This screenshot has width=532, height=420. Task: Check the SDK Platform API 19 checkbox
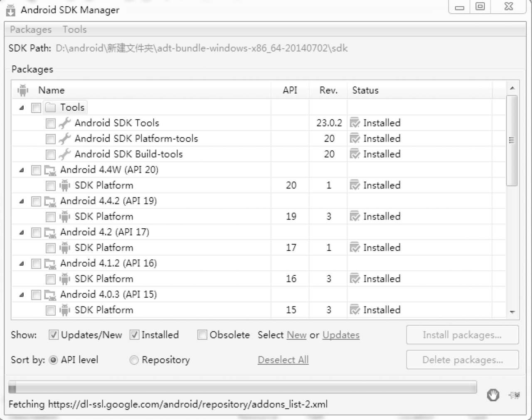[50, 217]
